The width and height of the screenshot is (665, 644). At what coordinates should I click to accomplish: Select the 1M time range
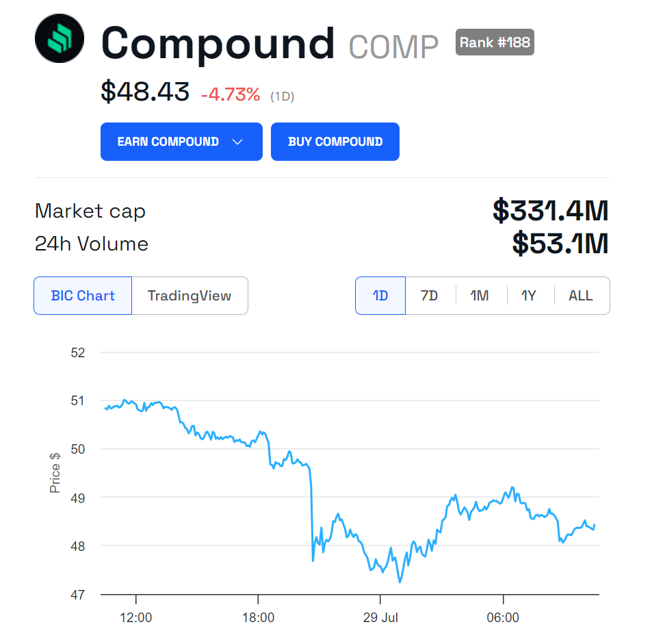point(480,296)
